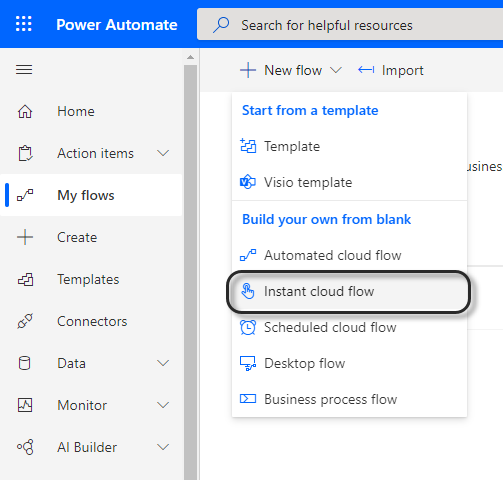Click the Scheduled cloud flow clock icon

coord(248,327)
